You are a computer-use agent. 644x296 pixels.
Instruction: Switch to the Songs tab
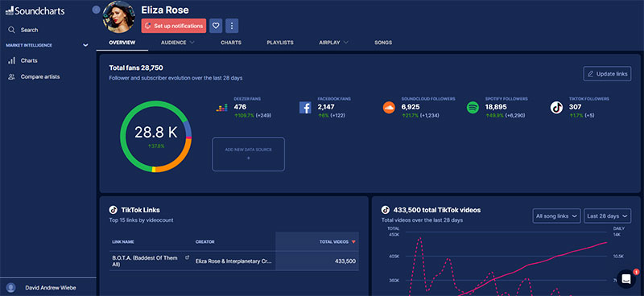(x=383, y=43)
